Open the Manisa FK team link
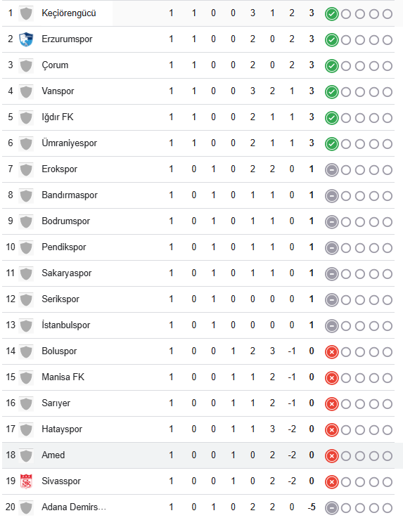 63,377
